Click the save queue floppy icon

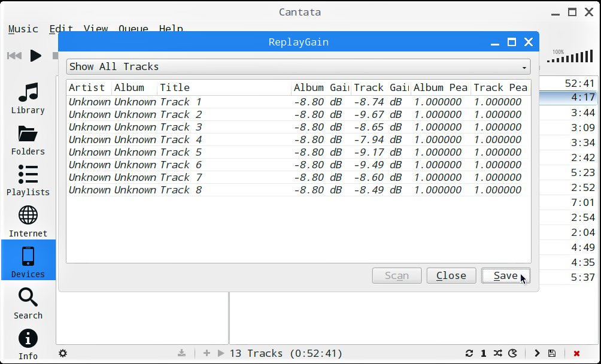[x=551, y=353]
